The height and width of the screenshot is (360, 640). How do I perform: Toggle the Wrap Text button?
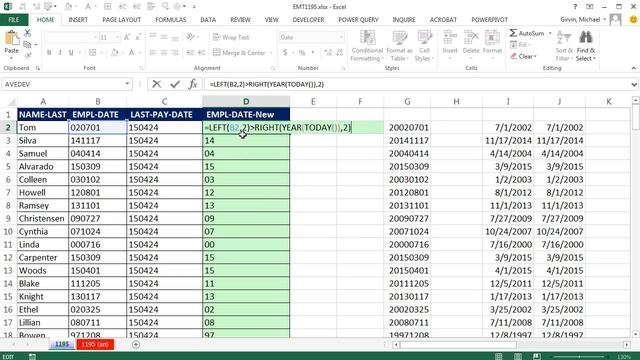click(231, 37)
